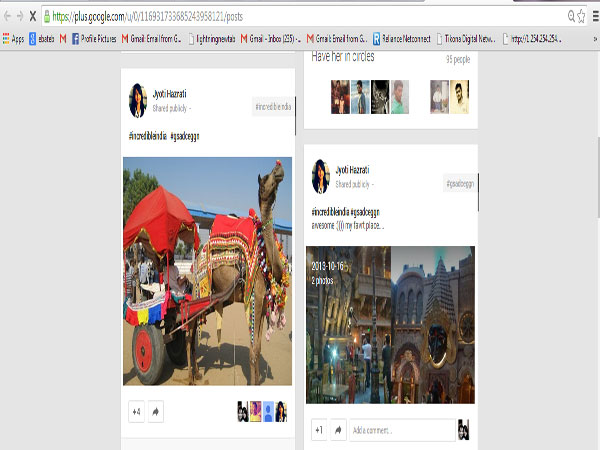Click the browser forward arrow

point(20,16)
